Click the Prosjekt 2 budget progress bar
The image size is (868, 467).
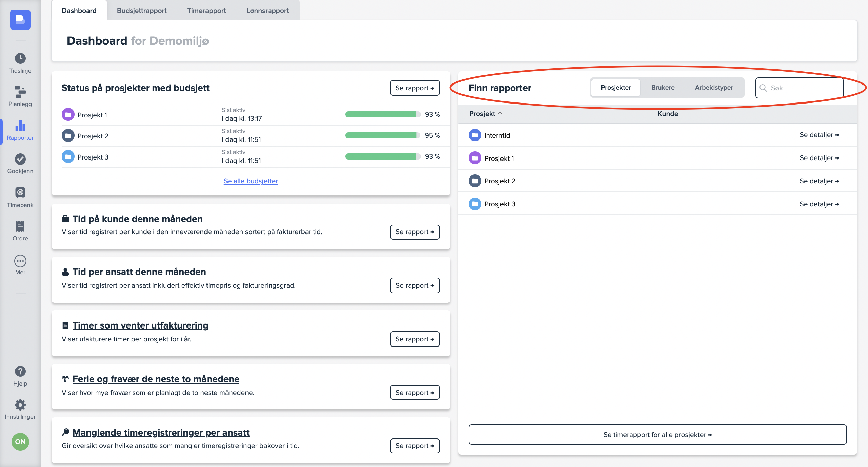pyautogui.click(x=383, y=135)
